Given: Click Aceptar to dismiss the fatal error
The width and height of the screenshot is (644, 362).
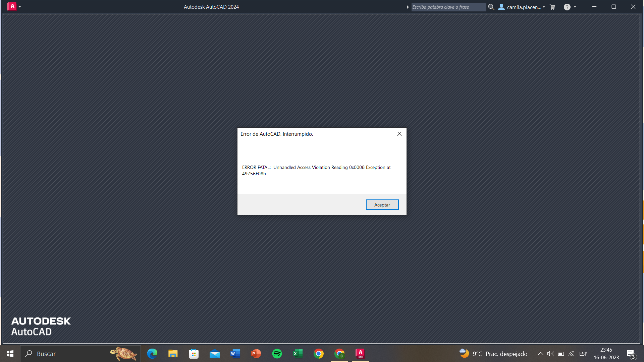Looking at the screenshot, I should pos(382,204).
